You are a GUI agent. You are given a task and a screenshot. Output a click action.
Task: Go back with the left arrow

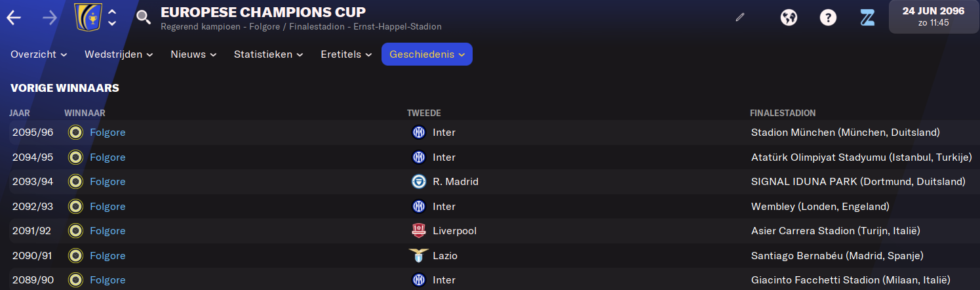[14, 18]
